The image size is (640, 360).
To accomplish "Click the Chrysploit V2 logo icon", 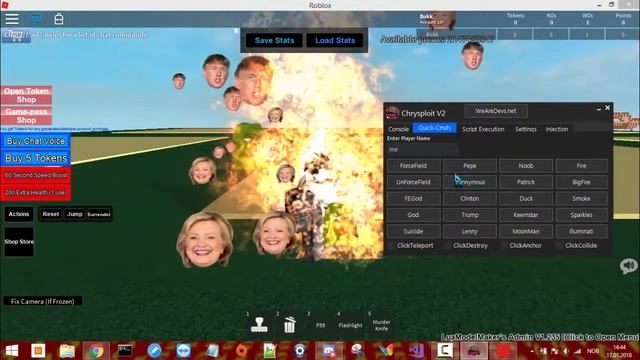I will 392,113.
